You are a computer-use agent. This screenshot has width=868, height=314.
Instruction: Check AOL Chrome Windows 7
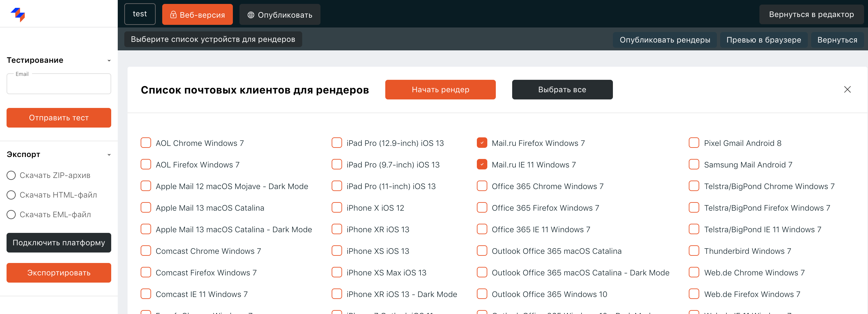pos(146,143)
